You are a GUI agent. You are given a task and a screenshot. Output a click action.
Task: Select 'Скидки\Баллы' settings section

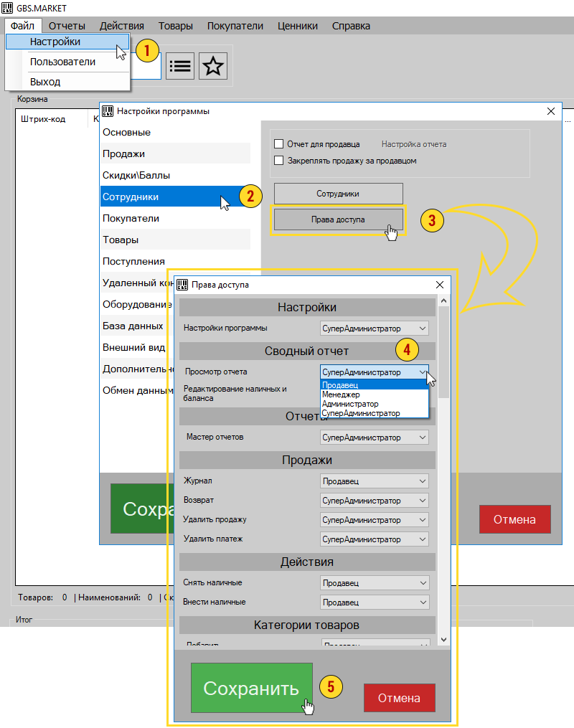(176, 175)
